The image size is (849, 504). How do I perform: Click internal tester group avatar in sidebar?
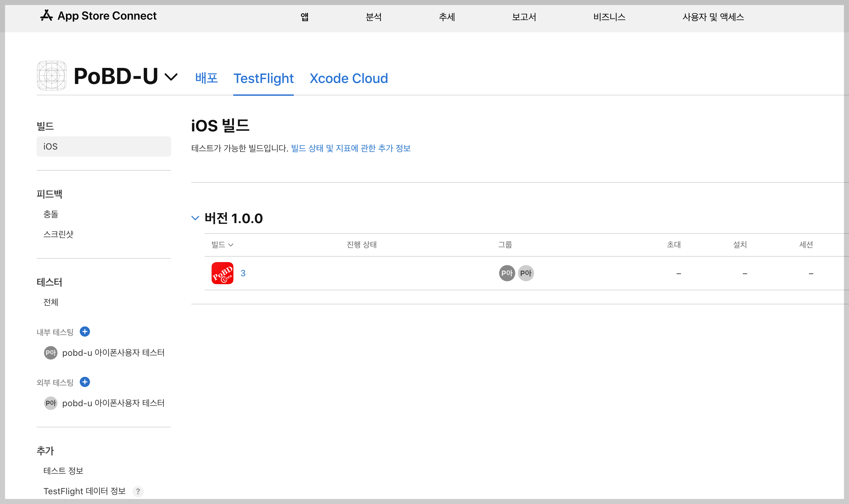click(x=51, y=353)
